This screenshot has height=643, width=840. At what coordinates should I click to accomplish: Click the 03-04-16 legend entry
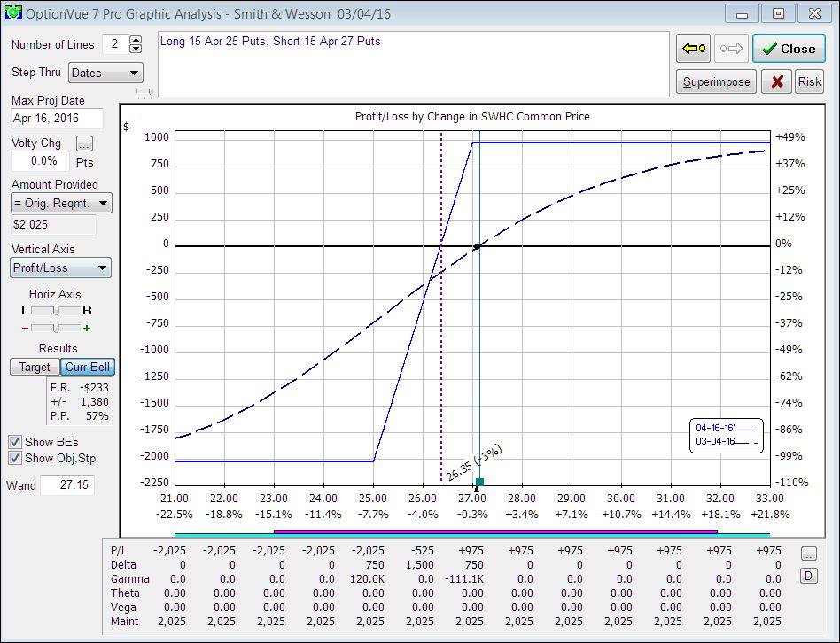click(727, 442)
